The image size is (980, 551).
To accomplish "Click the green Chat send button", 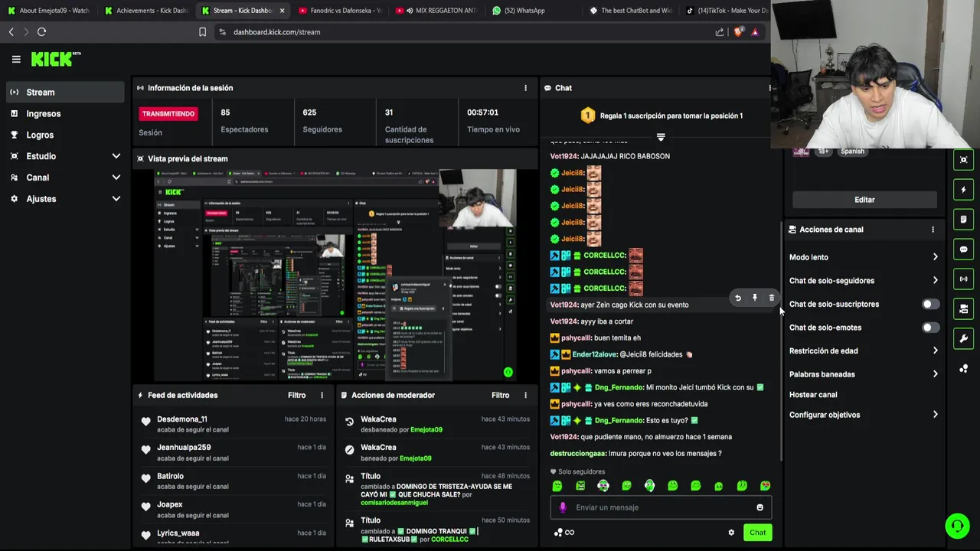I will coord(757,533).
